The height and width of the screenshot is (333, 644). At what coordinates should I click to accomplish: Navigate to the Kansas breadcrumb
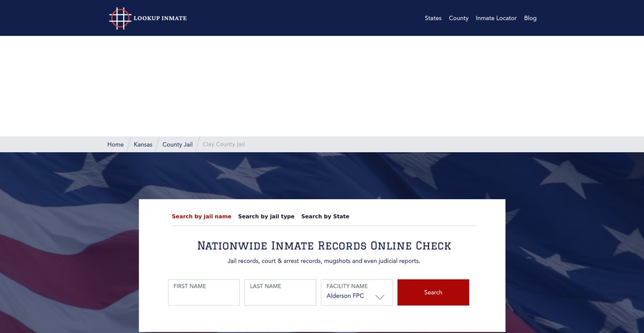click(143, 144)
